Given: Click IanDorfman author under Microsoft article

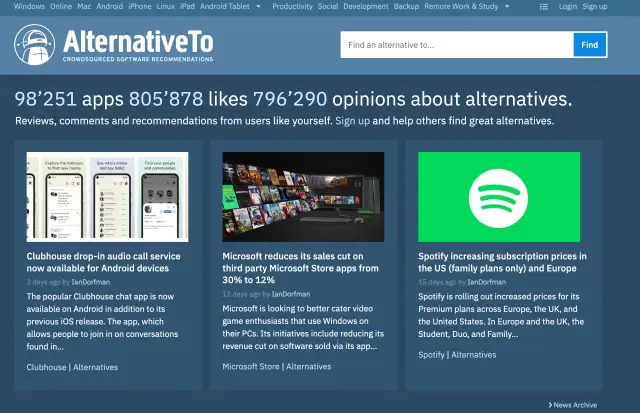Looking at the screenshot, I should [291, 294].
